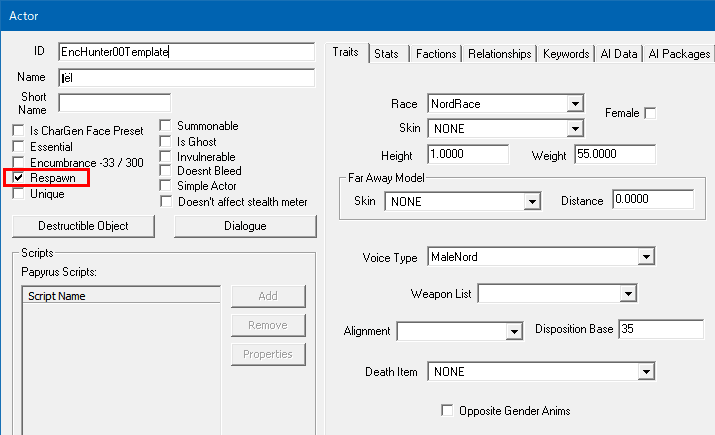
Task: Toggle the Encumbrance checkbox
Action: point(19,162)
